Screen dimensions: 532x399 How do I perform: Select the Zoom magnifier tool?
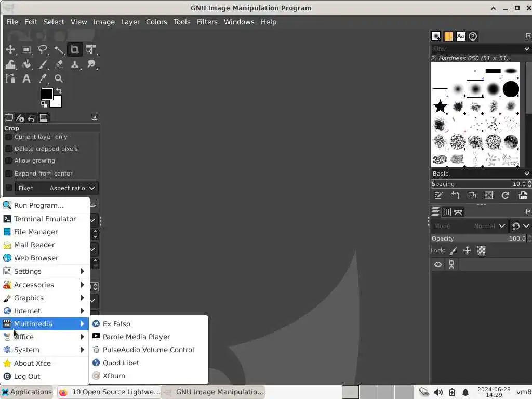point(59,79)
